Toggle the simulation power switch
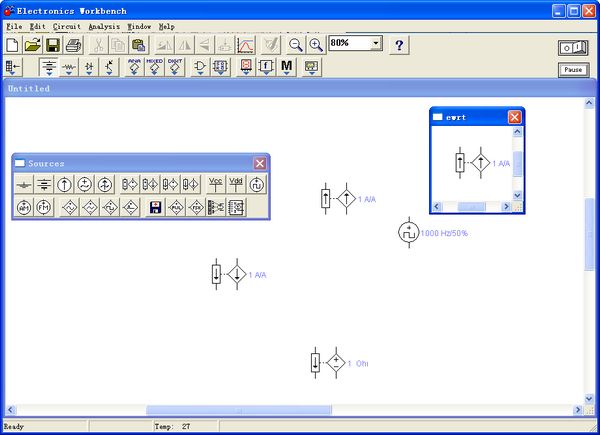Viewport: 600px width, 435px height. pos(572,48)
